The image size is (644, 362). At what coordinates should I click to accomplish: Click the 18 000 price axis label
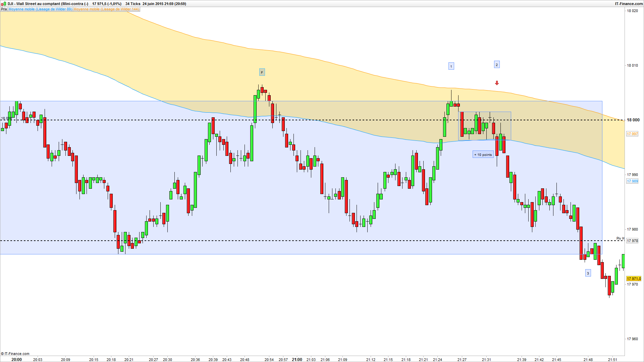[x=633, y=120]
